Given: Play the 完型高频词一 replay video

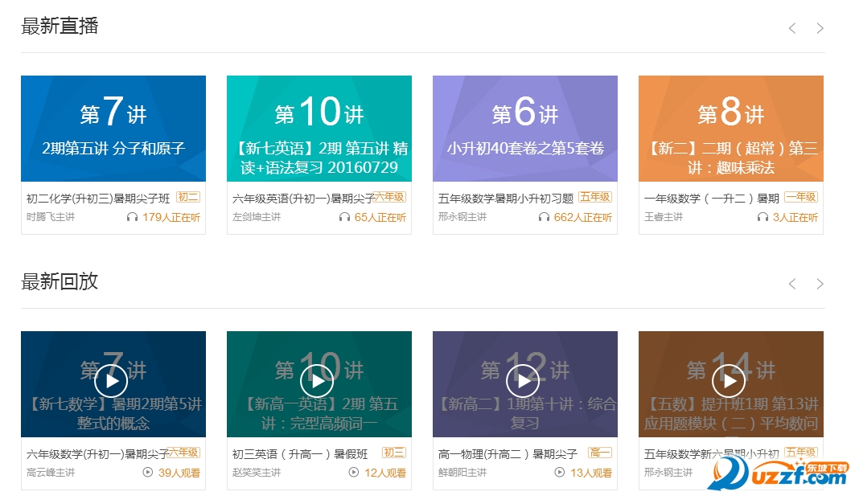Looking at the screenshot, I should click(317, 381).
